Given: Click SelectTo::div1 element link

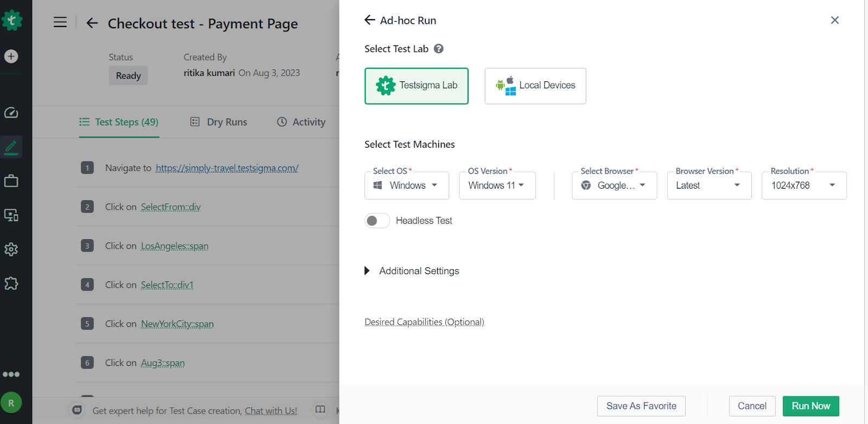Looking at the screenshot, I should click(167, 285).
